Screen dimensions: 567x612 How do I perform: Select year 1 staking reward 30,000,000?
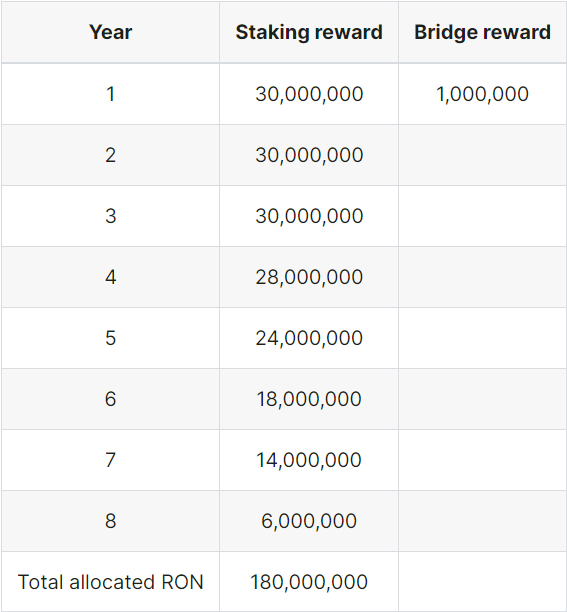[309, 94]
